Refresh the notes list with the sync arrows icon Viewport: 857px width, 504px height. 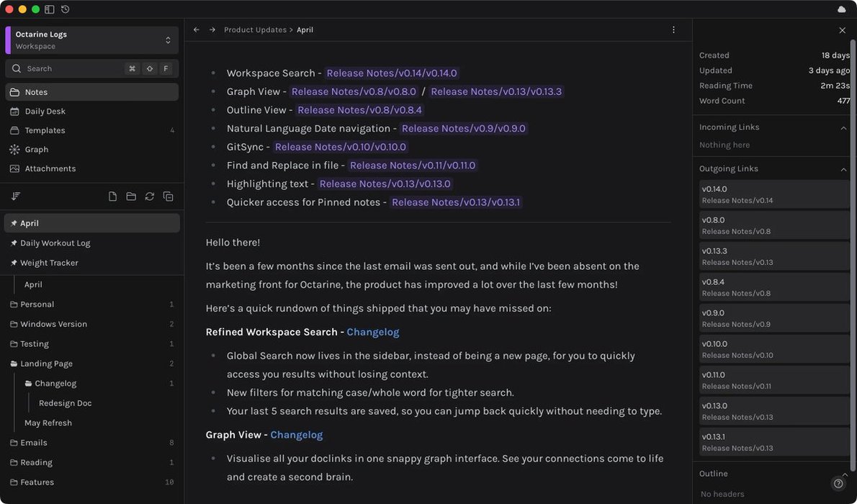[150, 197]
